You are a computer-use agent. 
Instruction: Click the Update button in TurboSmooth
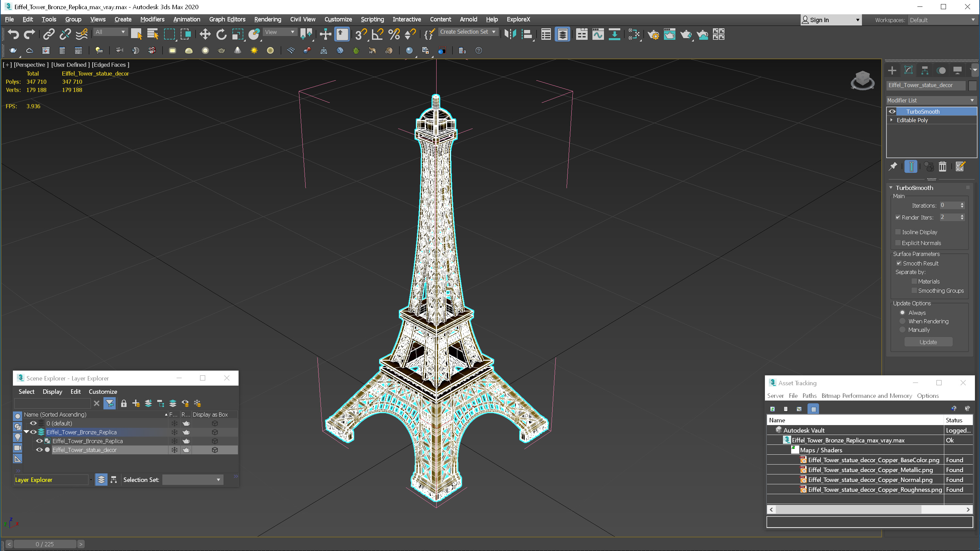click(928, 341)
